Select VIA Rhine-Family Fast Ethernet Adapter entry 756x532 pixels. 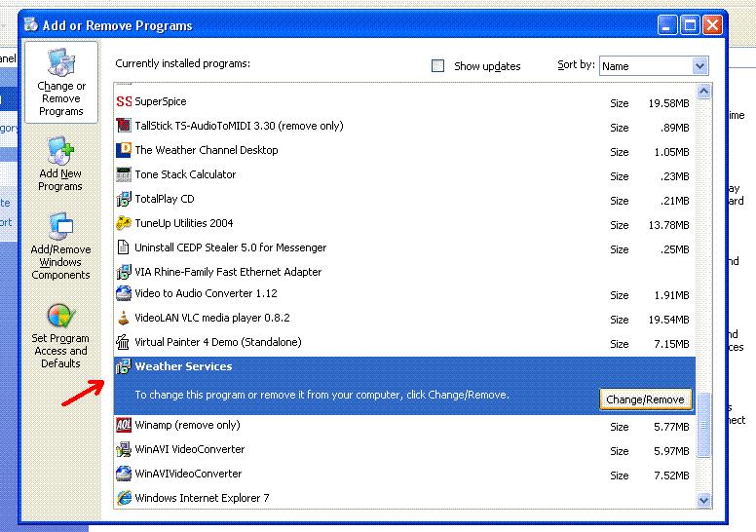(228, 272)
